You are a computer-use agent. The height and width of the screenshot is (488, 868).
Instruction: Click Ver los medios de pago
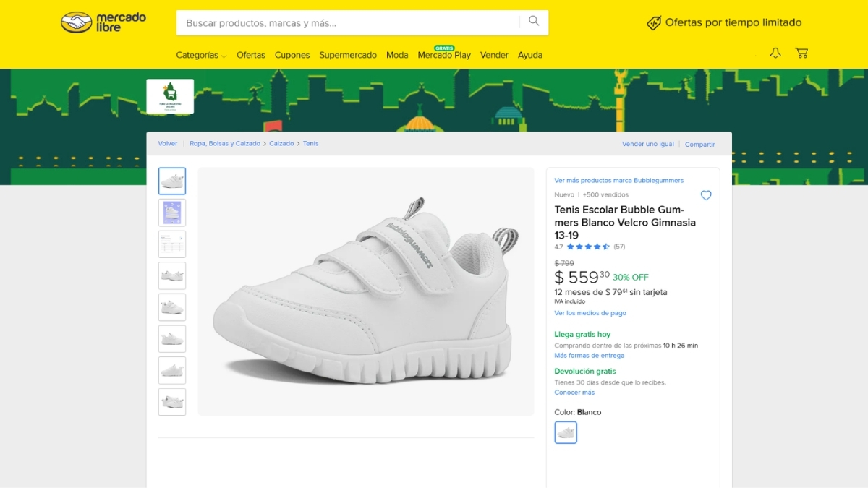(x=590, y=313)
